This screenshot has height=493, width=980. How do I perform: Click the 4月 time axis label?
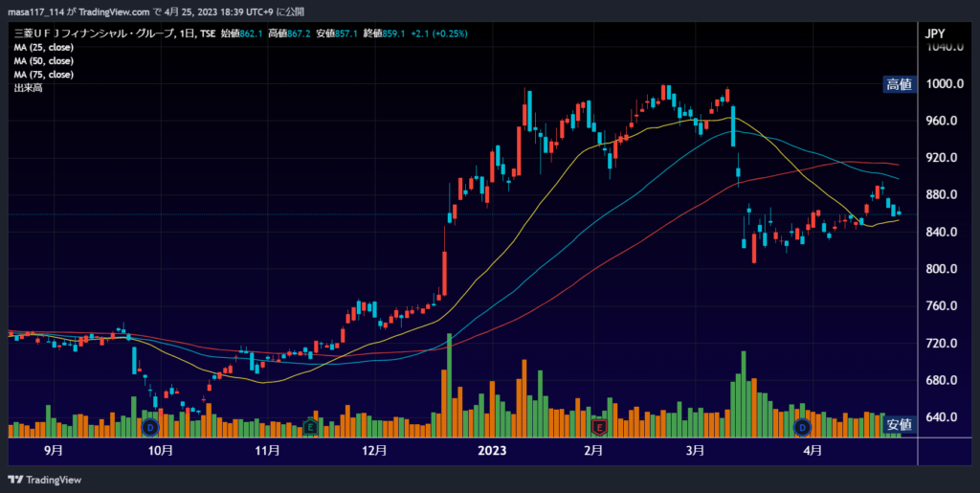tap(813, 451)
